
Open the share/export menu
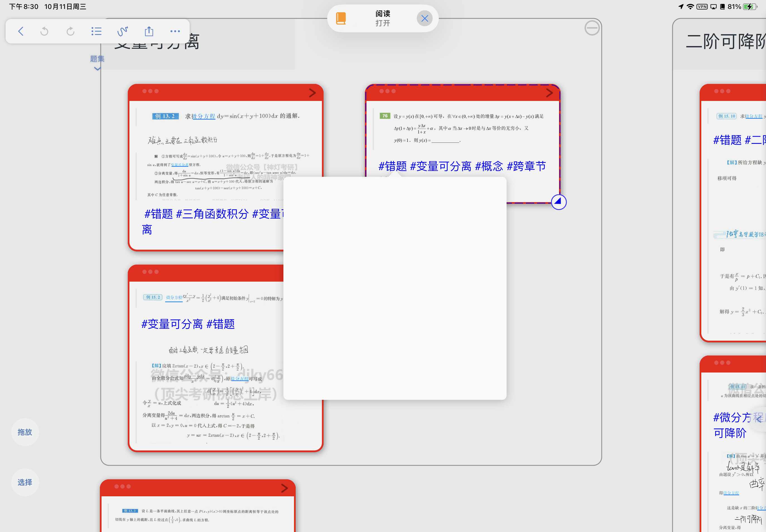149,31
